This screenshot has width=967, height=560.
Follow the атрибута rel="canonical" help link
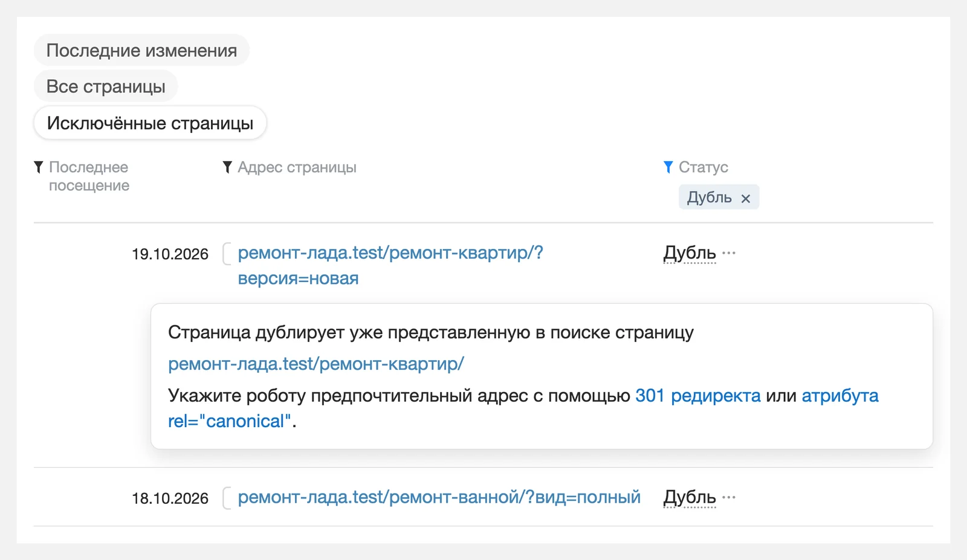click(x=523, y=408)
